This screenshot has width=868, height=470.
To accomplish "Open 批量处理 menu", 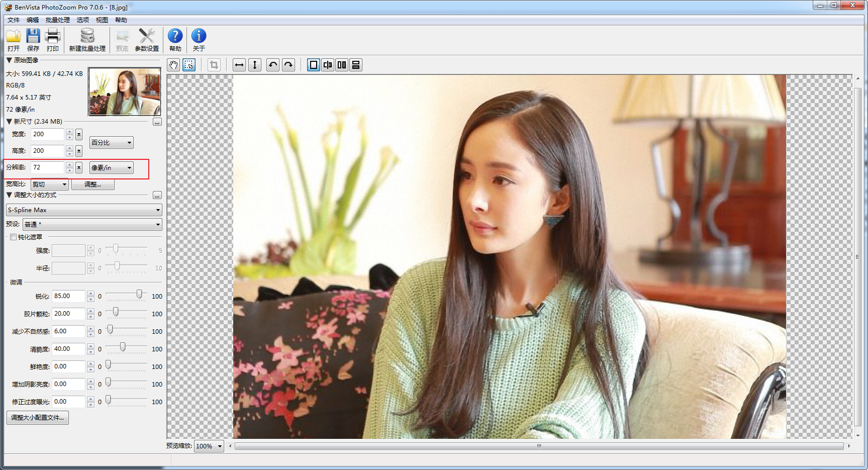I will point(58,20).
